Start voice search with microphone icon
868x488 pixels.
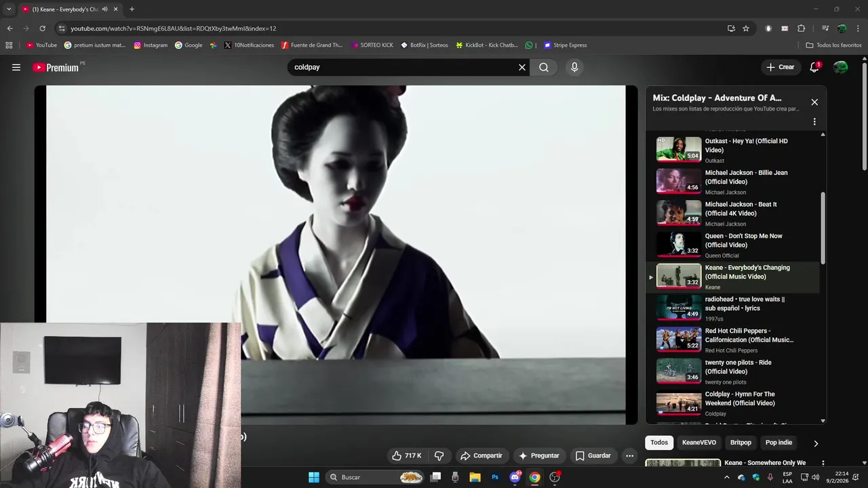click(574, 67)
